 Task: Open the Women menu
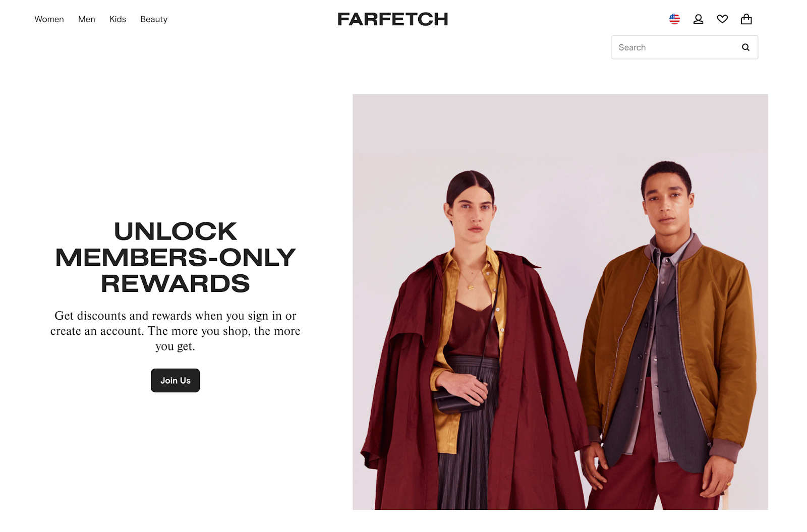point(49,19)
